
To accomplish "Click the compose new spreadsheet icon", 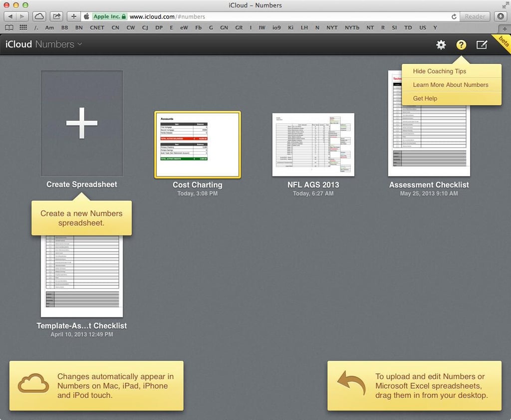I will pos(482,44).
